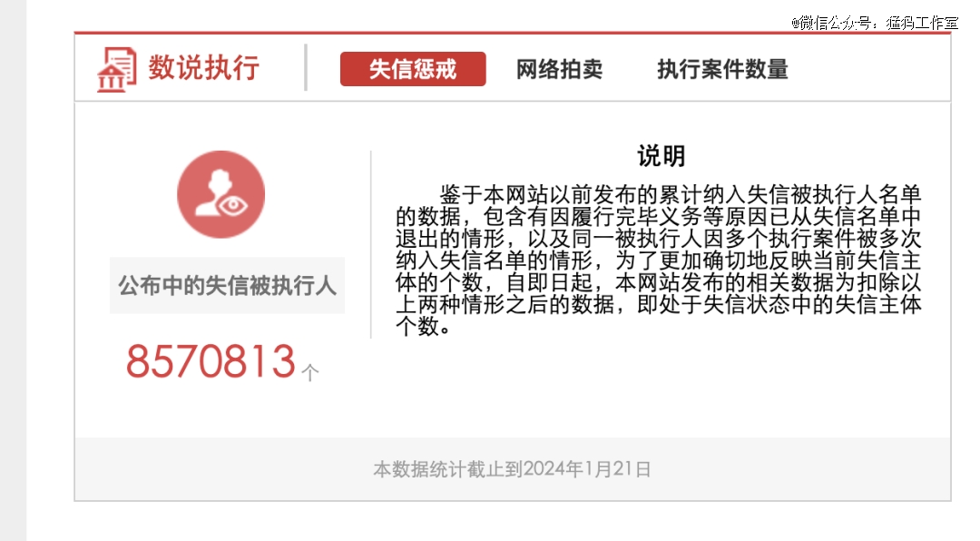Click the 公布中的失信被执行人 label
Viewport: 980px width, 541px height.
(228, 286)
